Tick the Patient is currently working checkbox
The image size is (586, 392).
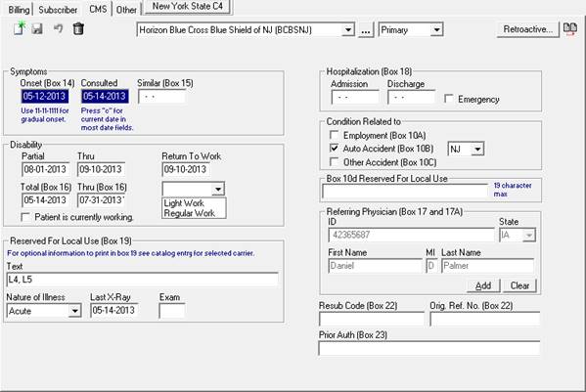click(x=25, y=217)
